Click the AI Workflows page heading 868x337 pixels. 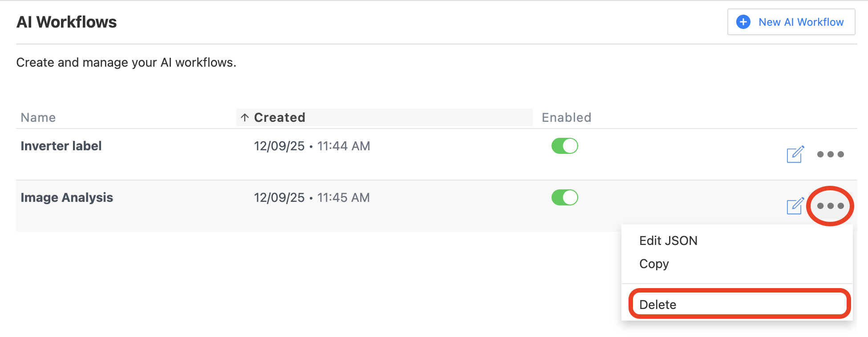pos(66,22)
